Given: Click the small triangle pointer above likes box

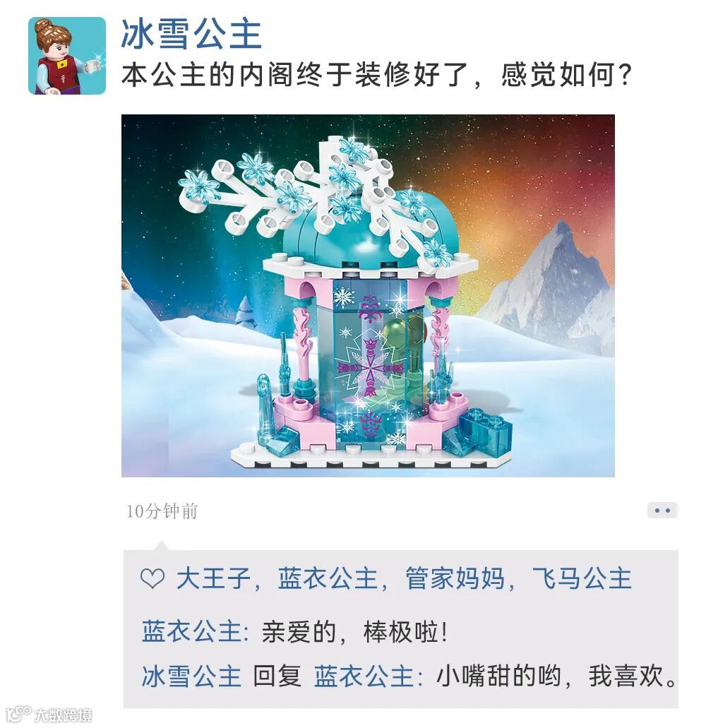Looking at the screenshot, I should (161, 546).
